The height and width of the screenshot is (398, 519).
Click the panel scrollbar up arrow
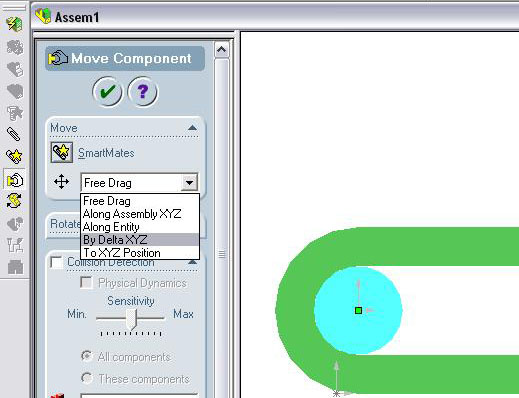(x=221, y=50)
